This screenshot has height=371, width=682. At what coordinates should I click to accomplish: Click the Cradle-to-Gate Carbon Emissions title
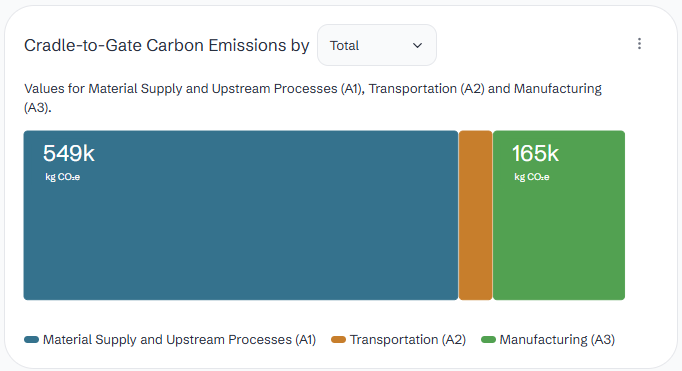(x=167, y=45)
